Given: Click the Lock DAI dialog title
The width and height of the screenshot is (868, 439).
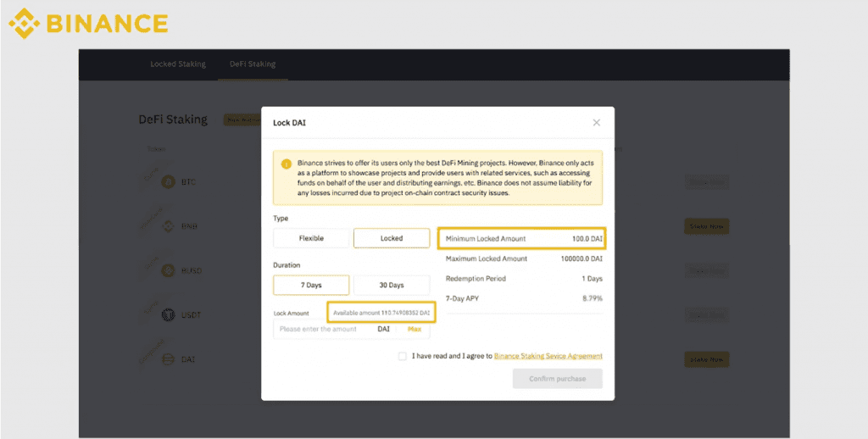Looking at the screenshot, I should pos(289,123).
